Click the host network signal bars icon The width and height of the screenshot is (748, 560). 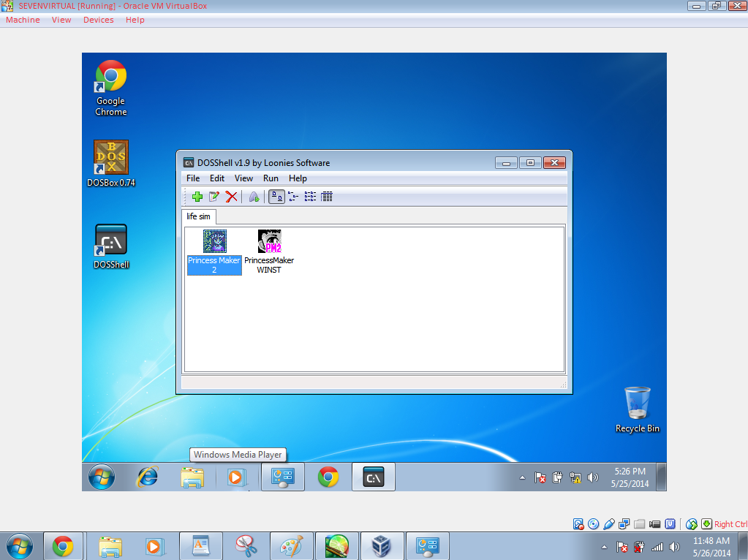click(x=657, y=547)
